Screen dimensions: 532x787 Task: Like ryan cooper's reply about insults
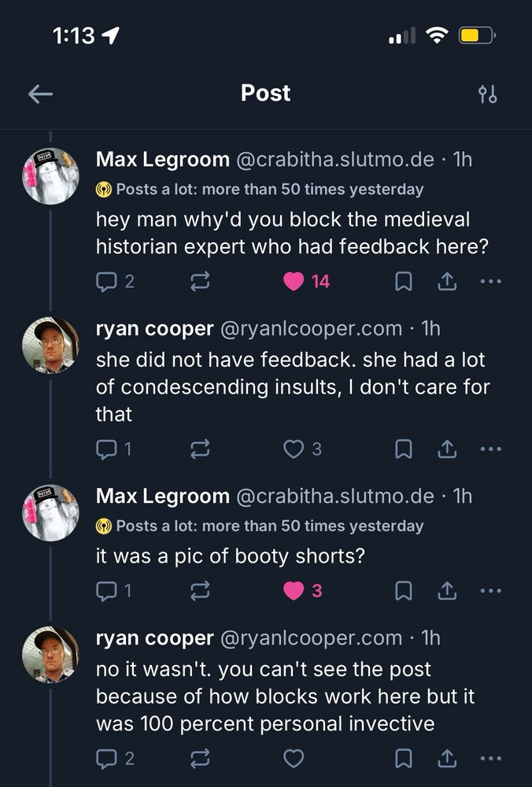tap(293, 449)
